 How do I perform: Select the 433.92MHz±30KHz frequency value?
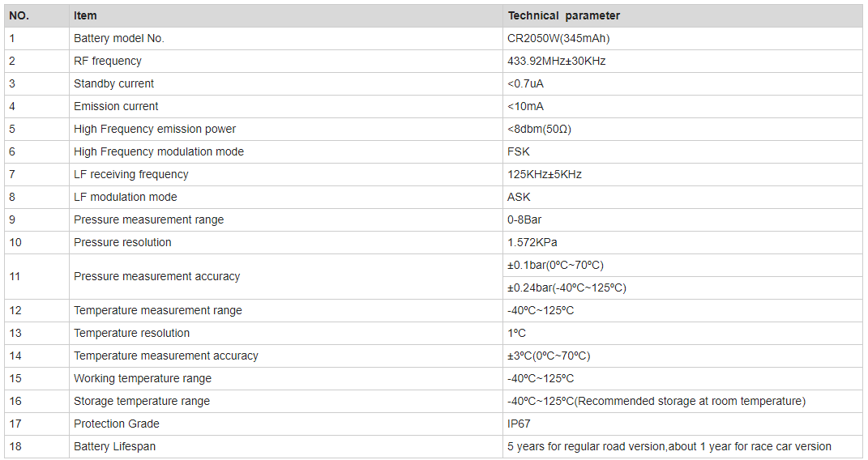click(557, 61)
